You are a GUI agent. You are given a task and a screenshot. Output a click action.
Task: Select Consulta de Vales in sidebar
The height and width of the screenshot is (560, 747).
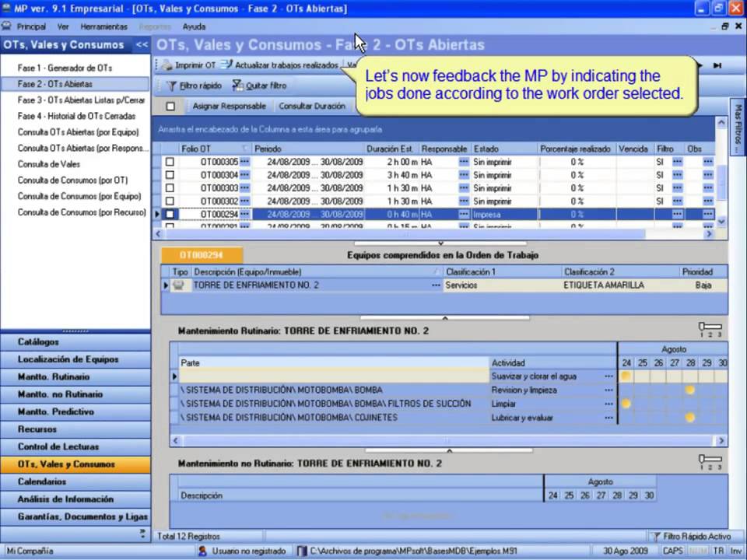tap(48, 164)
